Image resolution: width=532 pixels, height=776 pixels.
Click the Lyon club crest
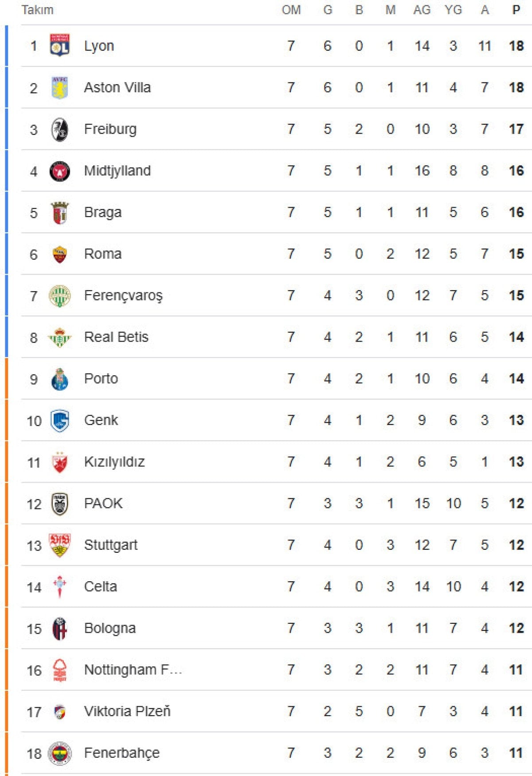pos(59,45)
